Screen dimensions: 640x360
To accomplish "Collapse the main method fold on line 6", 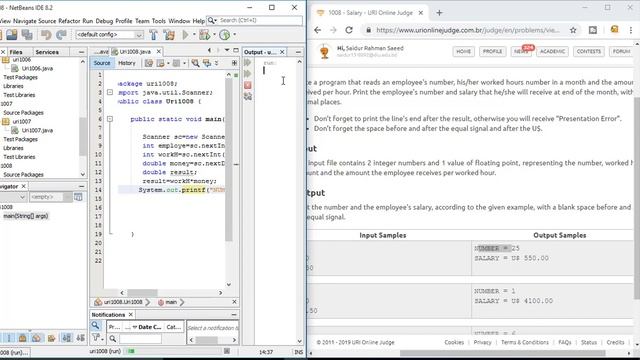I will click(x=110, y=119).
